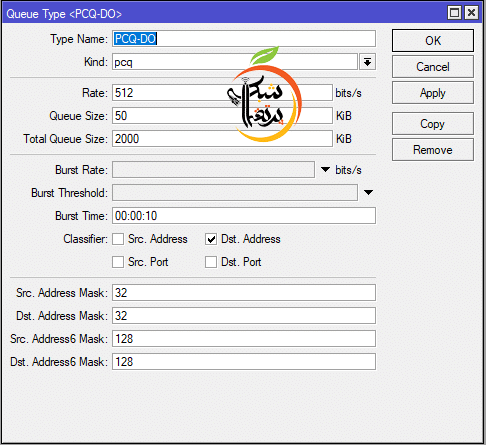Tick the Dst. Port checkbox

tap(211, 262)
